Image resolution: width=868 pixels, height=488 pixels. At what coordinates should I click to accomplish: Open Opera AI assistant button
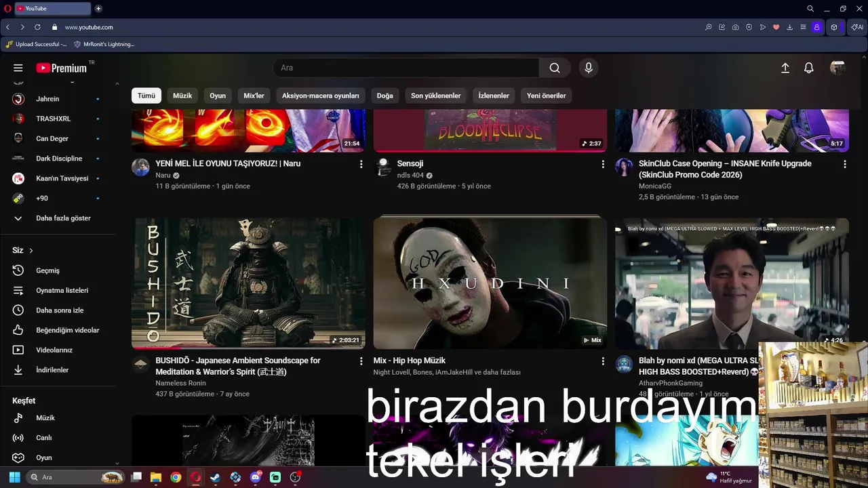858,27
